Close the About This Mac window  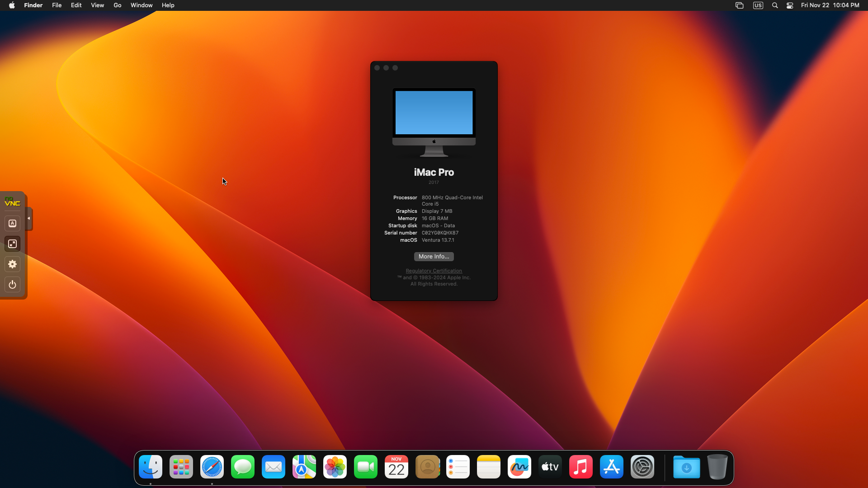(377, 68)
